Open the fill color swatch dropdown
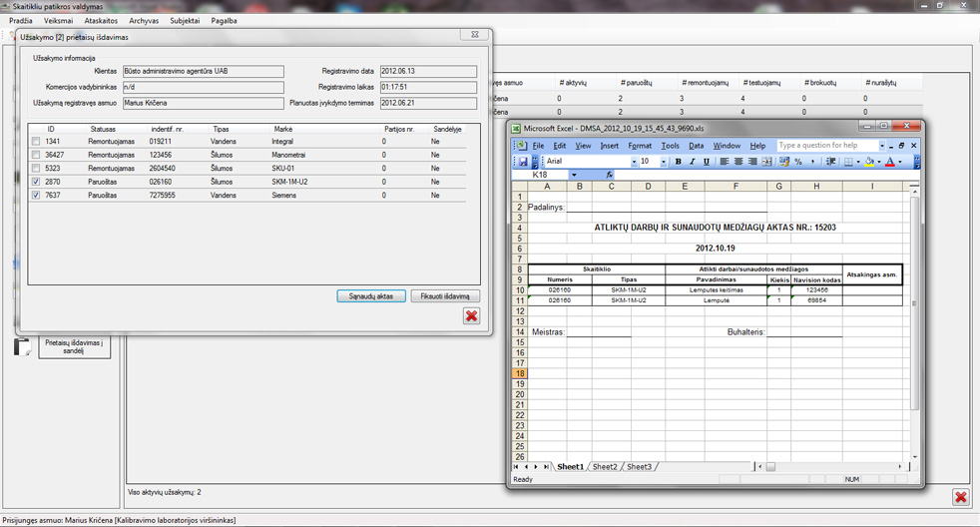 (879, 162)
